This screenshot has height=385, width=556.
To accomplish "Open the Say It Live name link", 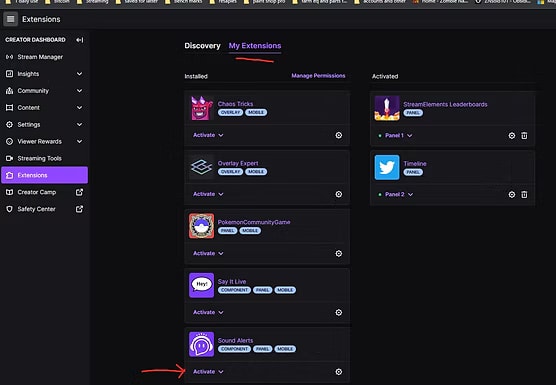I will click(x=232, y=281).
